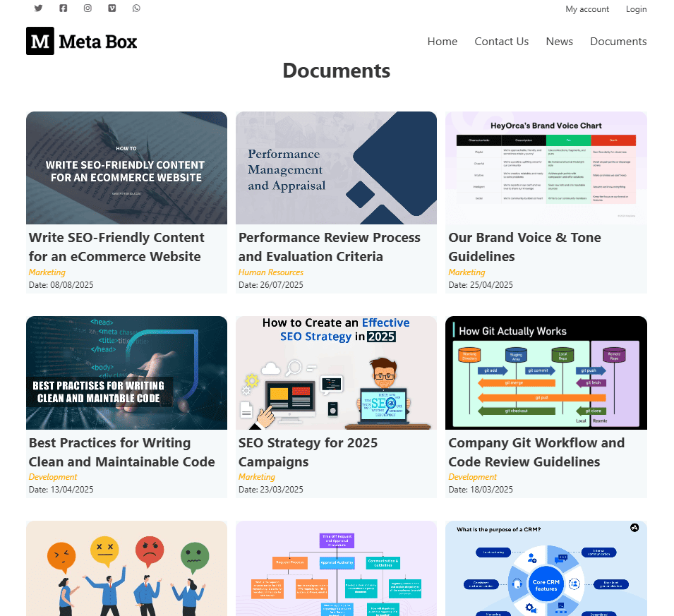Click the Meta Box logo
Screen dimensions: 674x616
point(82,41)
